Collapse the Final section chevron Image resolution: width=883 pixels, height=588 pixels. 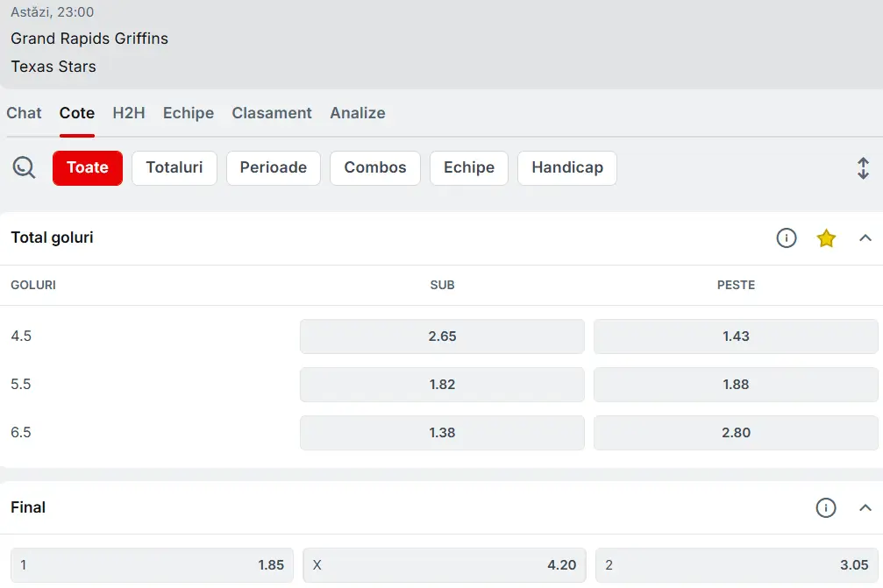click(x=865, y=507)
